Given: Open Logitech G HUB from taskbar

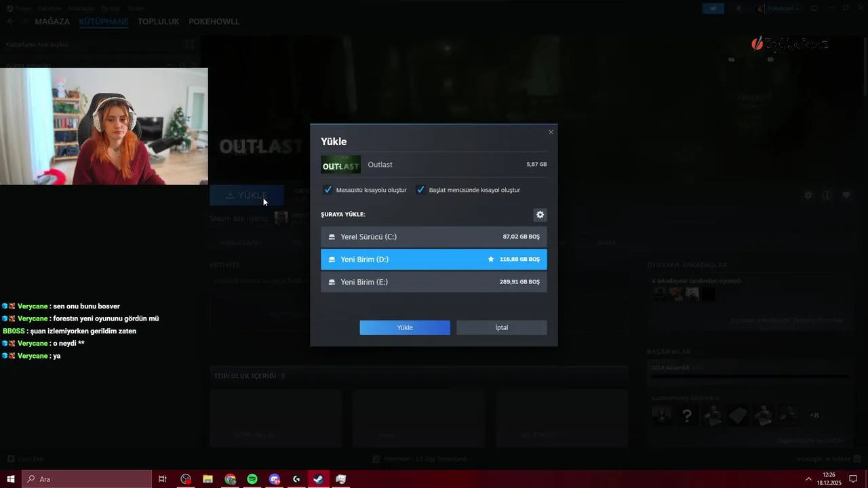Looking at the screenshot, I should pos(296,479).
